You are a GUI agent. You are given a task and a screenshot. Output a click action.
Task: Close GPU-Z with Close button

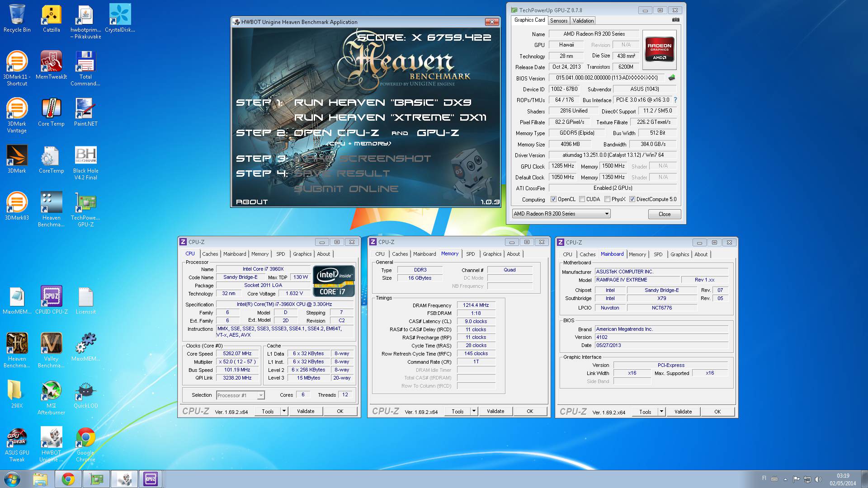click(665, 214)
